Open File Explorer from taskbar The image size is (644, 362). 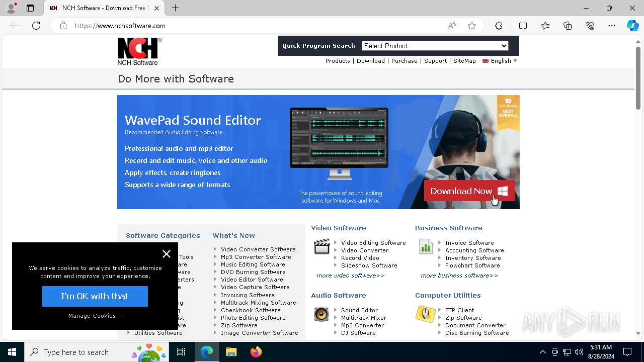(231, 352)
